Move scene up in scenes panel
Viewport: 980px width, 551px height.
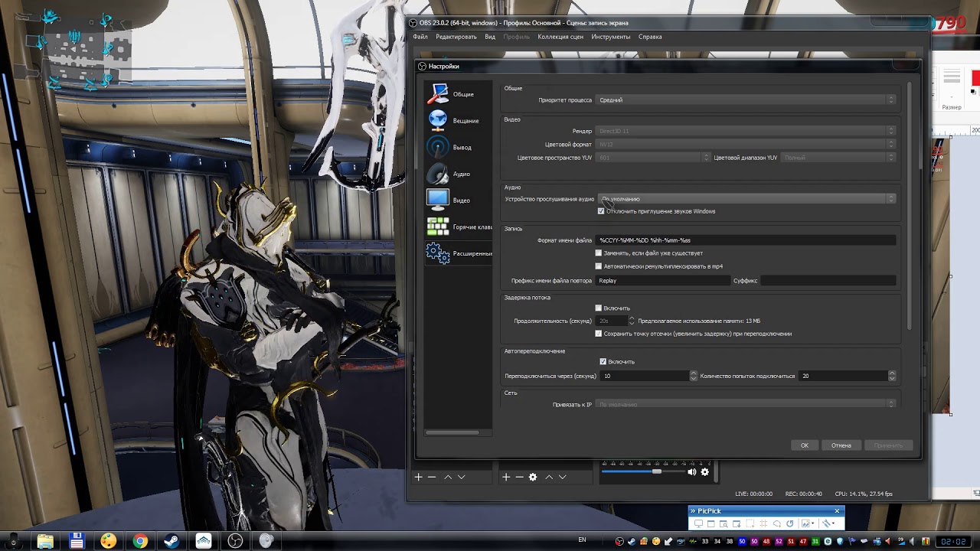tap(448, 477)
